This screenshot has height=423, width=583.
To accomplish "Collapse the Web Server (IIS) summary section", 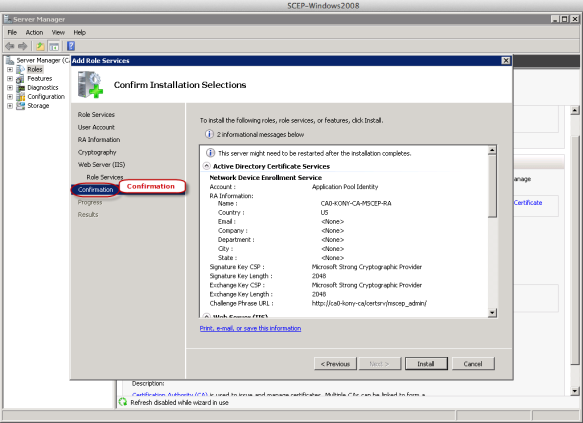I will 206,316.
